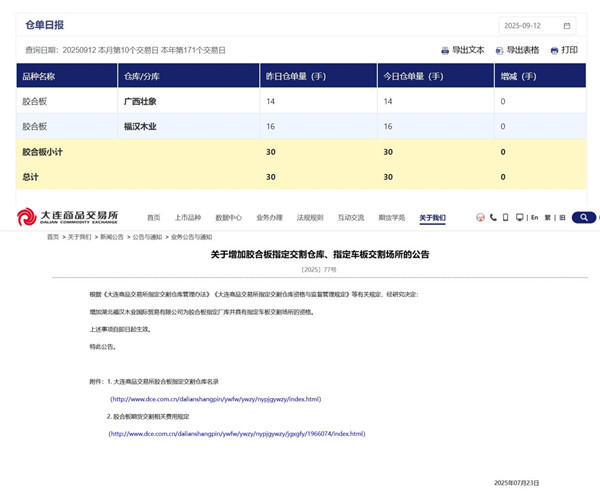
Task: Select the 关于我们 navigation tab
Action: coord(433,217)
